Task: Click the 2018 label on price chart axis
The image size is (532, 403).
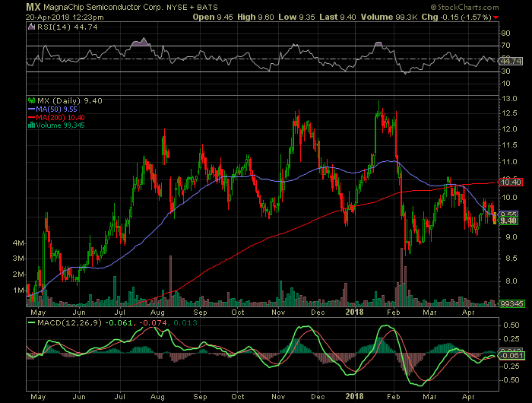Action: click(x=355, y=312)
